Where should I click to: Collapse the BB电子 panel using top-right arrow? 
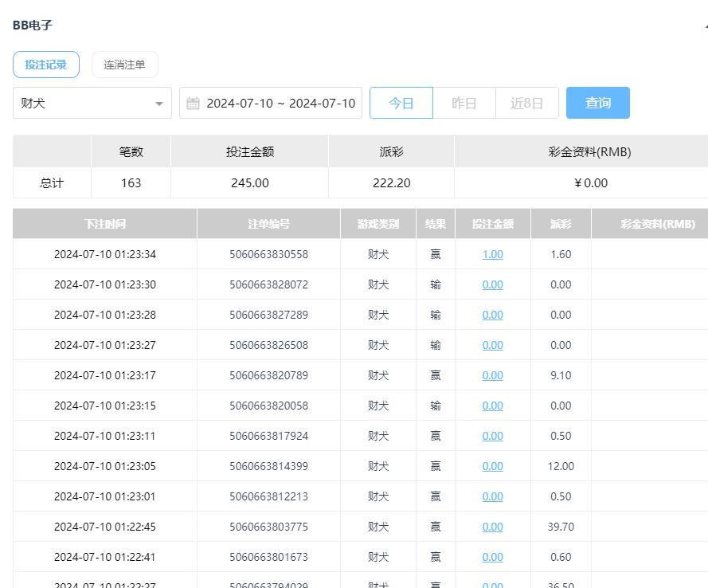[x=705, y=25]
